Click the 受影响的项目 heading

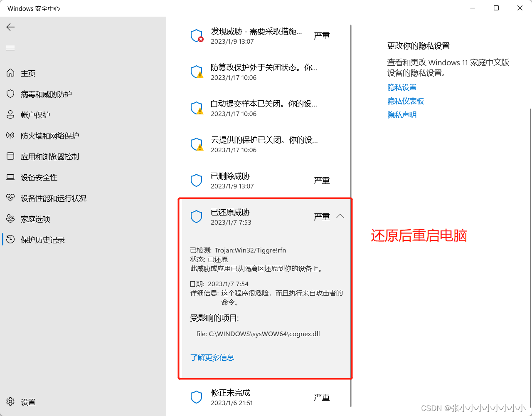click(214, 318)
